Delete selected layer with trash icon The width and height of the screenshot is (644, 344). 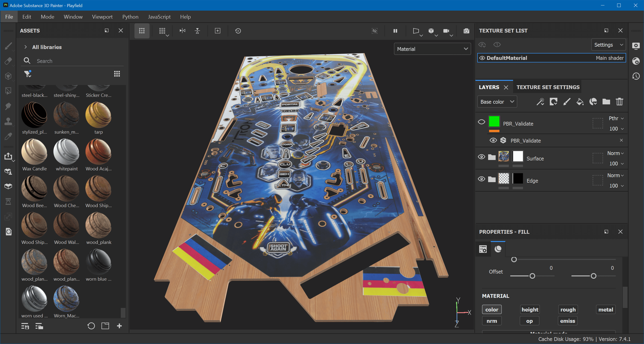coord(620,102)
